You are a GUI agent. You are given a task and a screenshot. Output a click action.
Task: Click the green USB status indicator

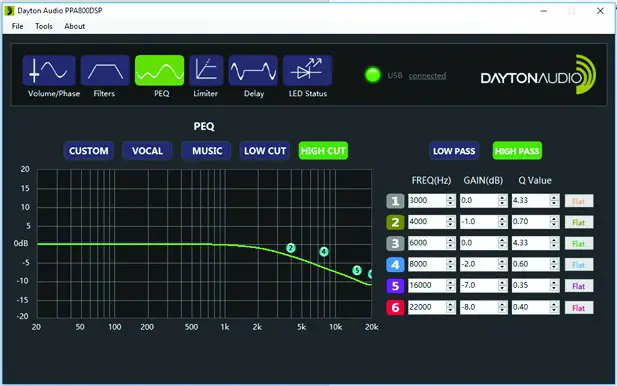pyautogui.click(x=373, y=75)
